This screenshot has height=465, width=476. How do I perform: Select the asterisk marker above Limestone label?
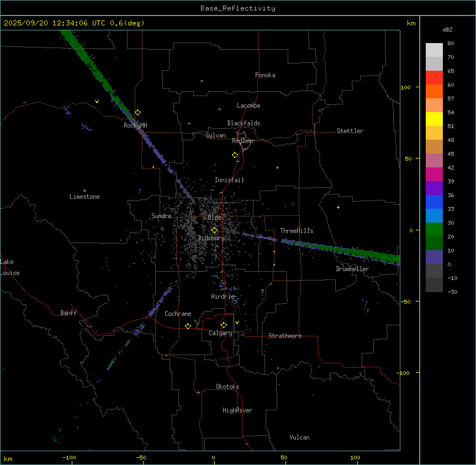tap(84, 191)
